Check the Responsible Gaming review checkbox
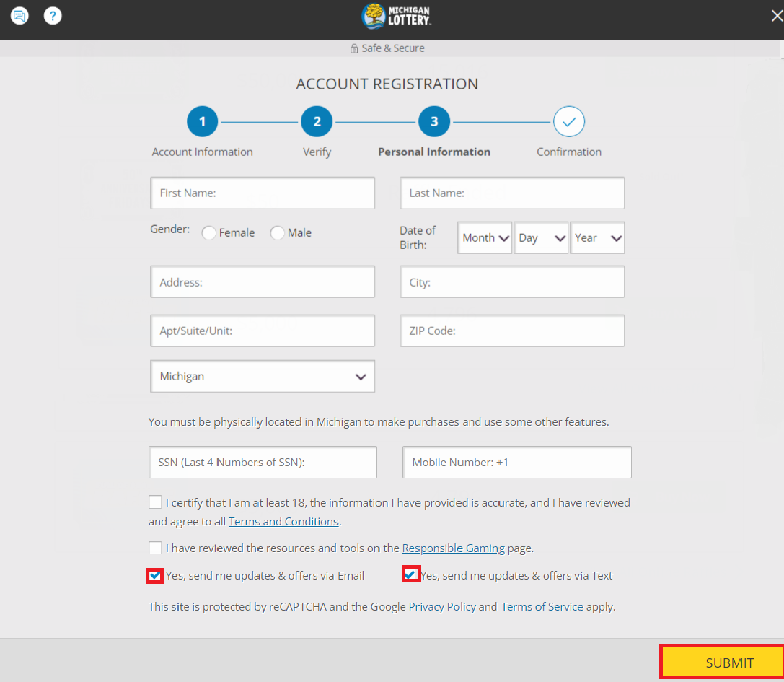The image size is (784, 682). (x=155, y=548)
